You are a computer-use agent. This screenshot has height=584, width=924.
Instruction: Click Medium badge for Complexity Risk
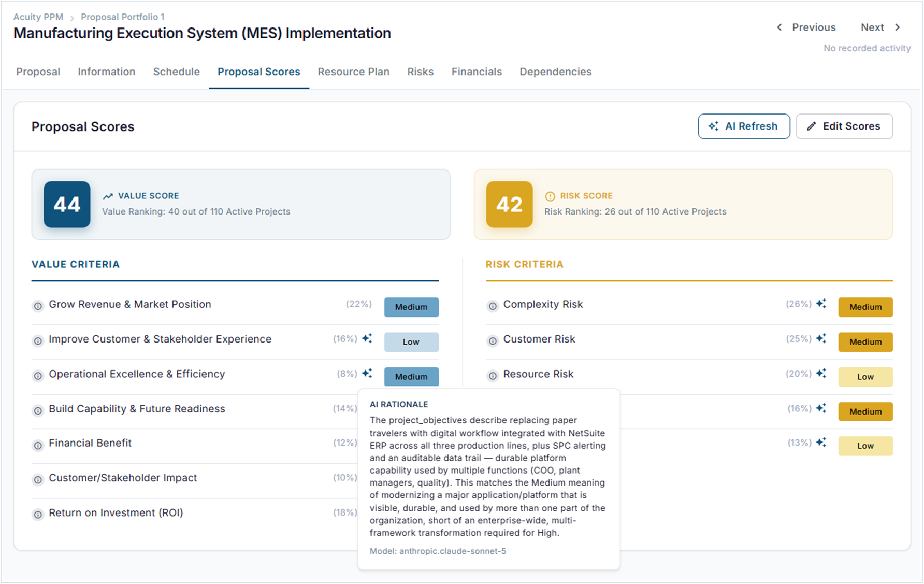tap(865, 307)
